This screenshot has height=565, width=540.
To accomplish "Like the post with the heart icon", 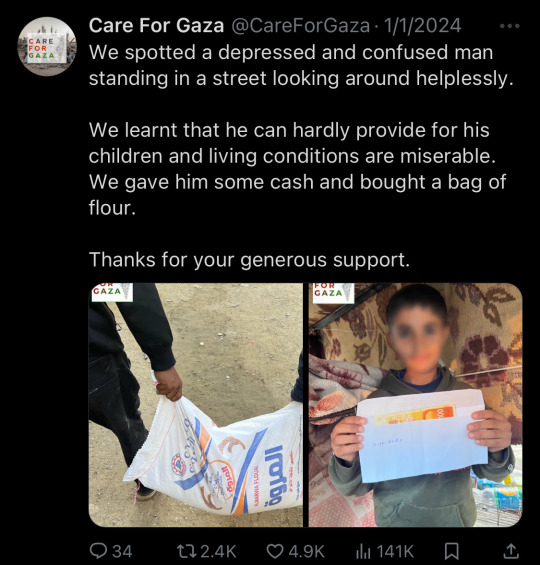I will (x=275, y=551).
